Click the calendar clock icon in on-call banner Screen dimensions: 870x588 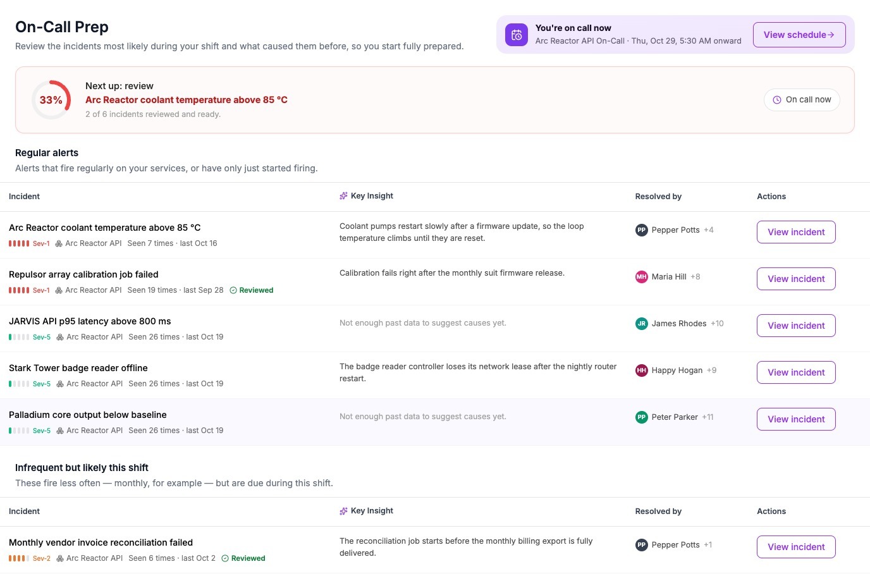[517, 35]
